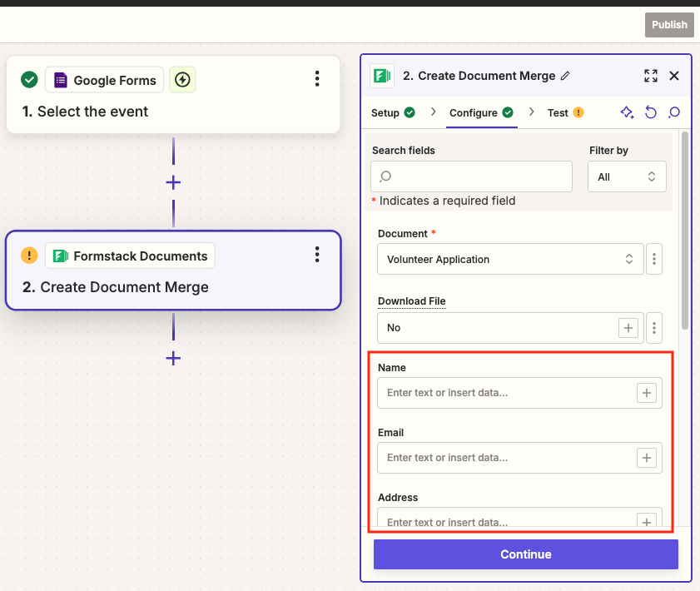Open the Copilot search icon in panel header
This screenshot has height=591, width=700.
tap(674, 112)
